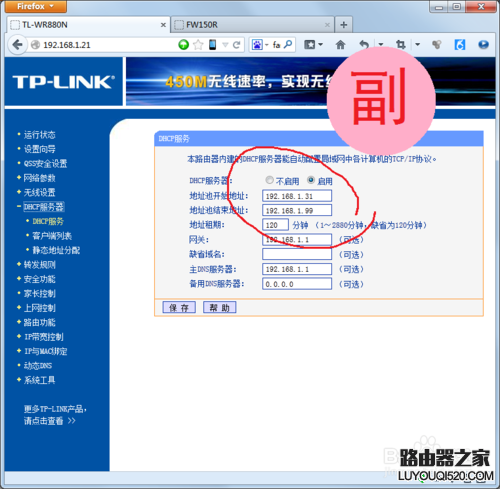The width and height of the screenshot is (500, 489).
Task: Open the Firefox menu button
Action: (x=36, y=6)
